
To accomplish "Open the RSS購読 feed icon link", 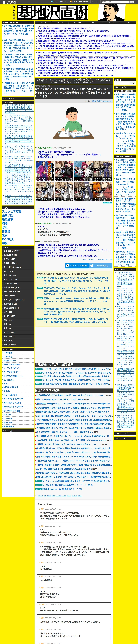I will [73, 2].
